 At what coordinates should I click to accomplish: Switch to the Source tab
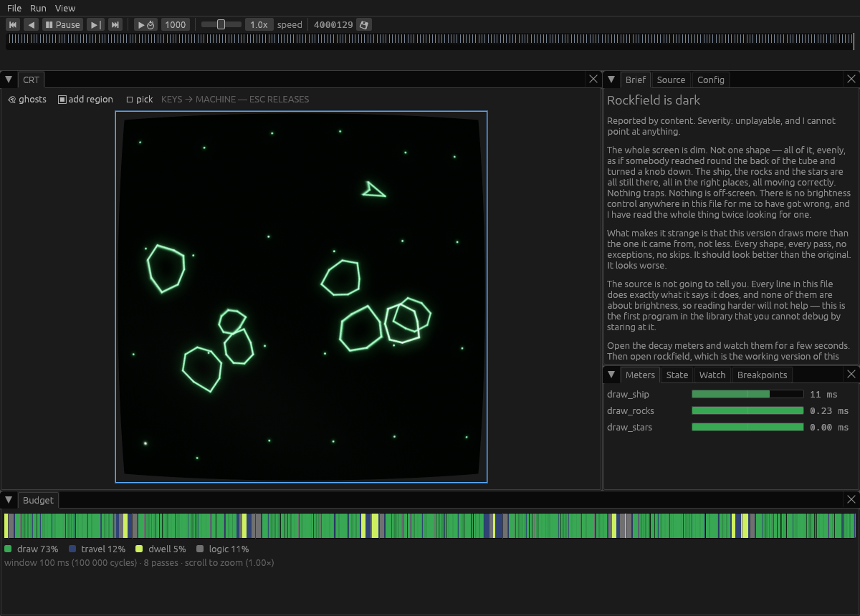pyautogui.click(x=671, y=80)
